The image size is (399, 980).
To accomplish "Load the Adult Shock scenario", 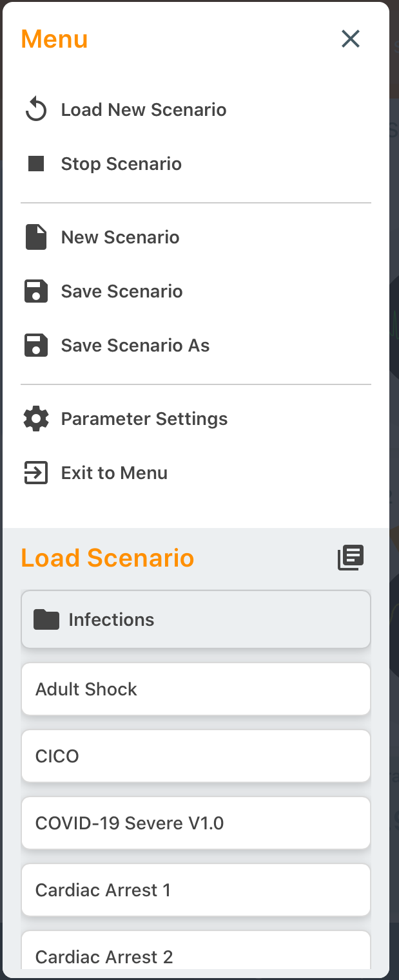I will [196, 688].
